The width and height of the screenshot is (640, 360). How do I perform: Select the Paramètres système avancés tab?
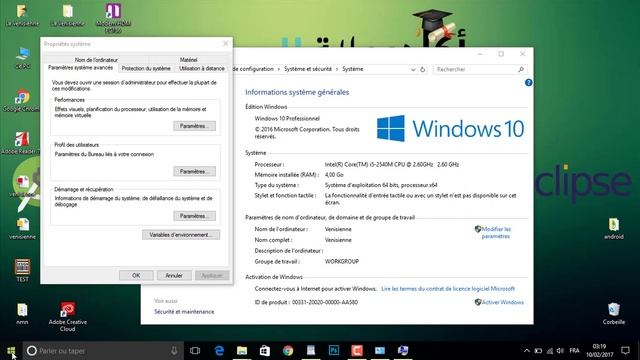[80, 68]
